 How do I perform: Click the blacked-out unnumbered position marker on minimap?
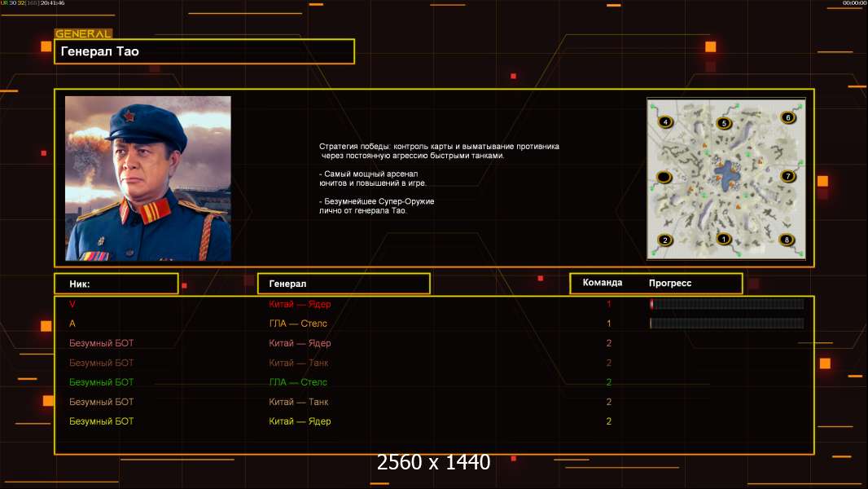click(x=664, y=177)
